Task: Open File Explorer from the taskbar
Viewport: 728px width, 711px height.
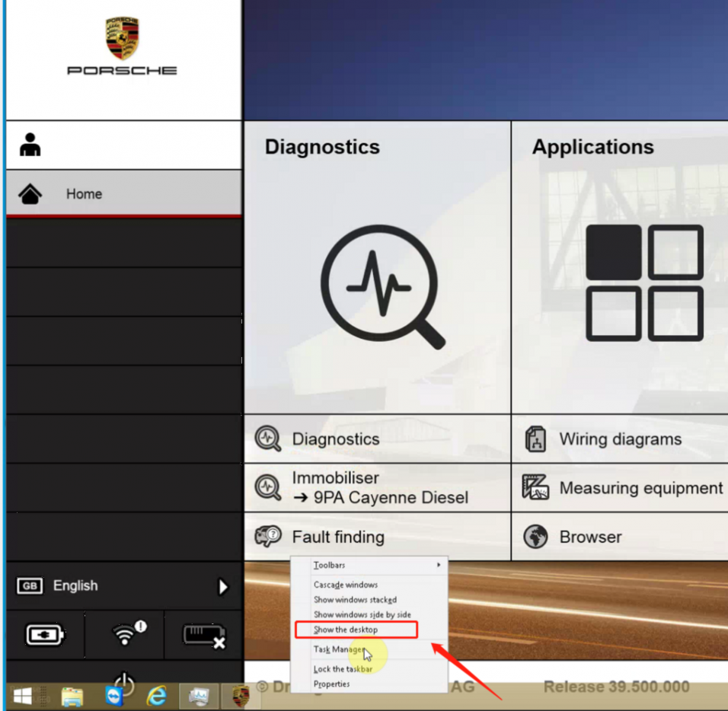Action: 72,696
